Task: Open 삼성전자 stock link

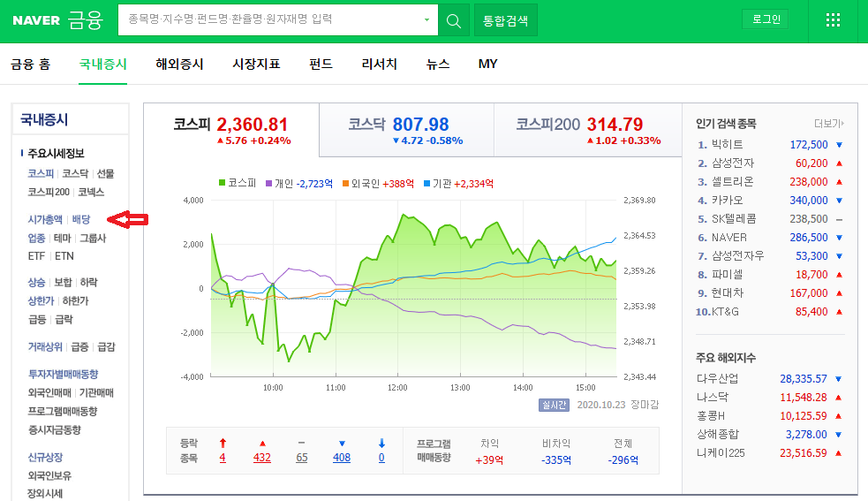Action: pyautogui.click(x=732, y=163)
